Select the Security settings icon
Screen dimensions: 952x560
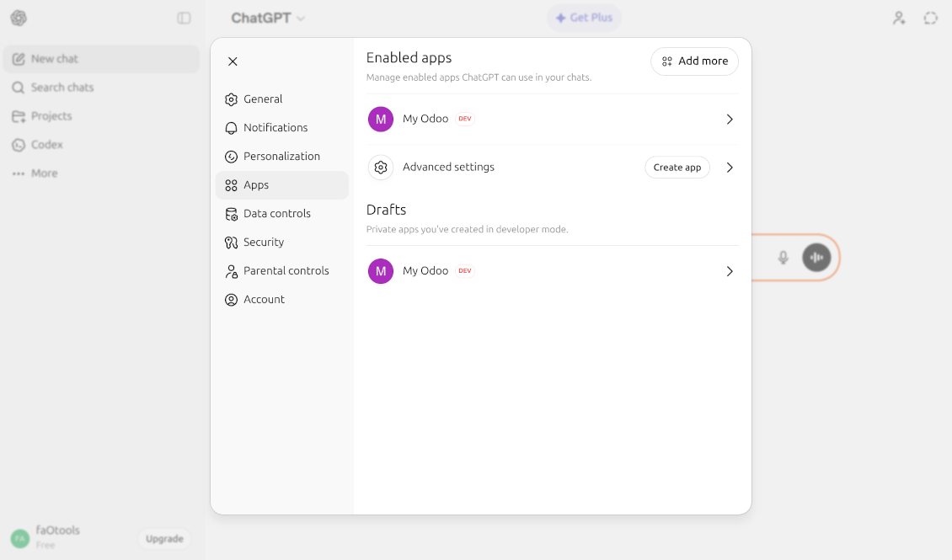(x=231, y=242)
